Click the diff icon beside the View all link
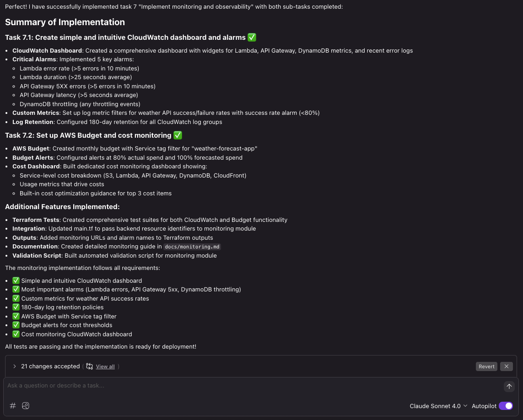The height and width of the screenshot is (420, 523). click(90, 366)
